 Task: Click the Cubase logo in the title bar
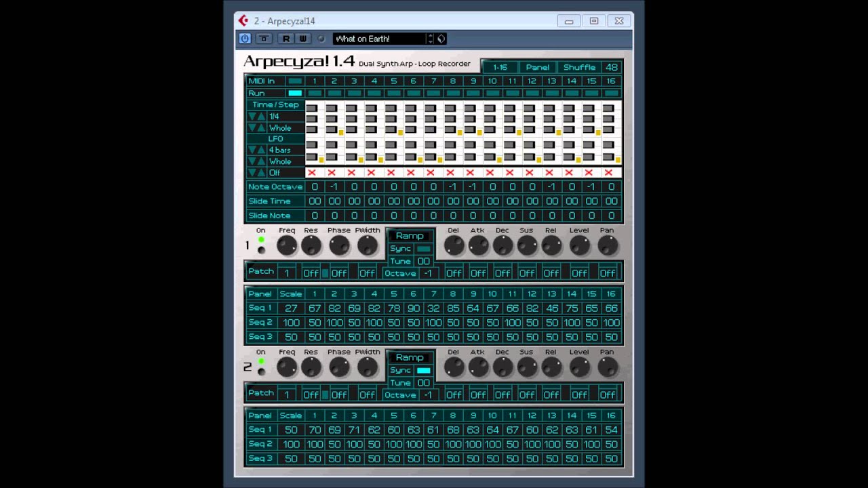tap(243, 21)
